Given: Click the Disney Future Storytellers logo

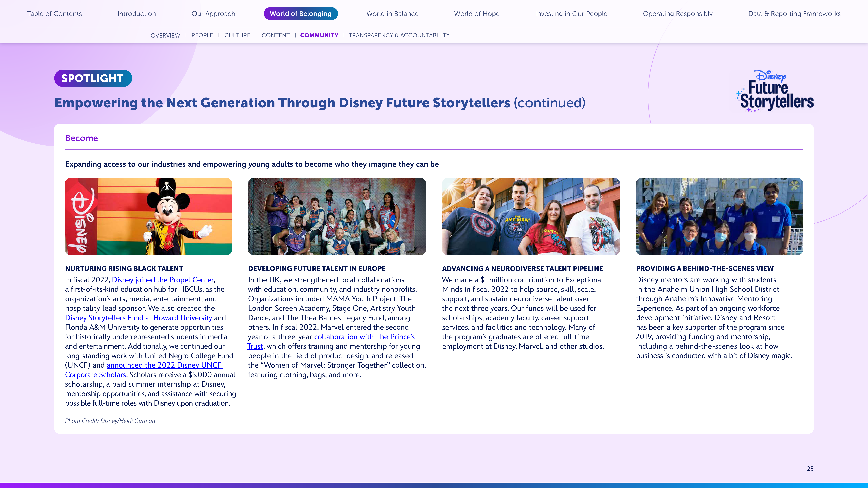Looking at the screenshot, I should 775,91.
